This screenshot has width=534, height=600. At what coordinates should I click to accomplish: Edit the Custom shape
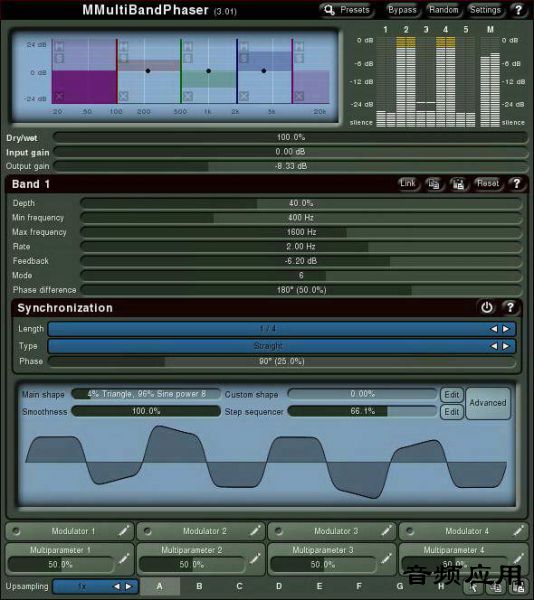click(x=451, y=395)
